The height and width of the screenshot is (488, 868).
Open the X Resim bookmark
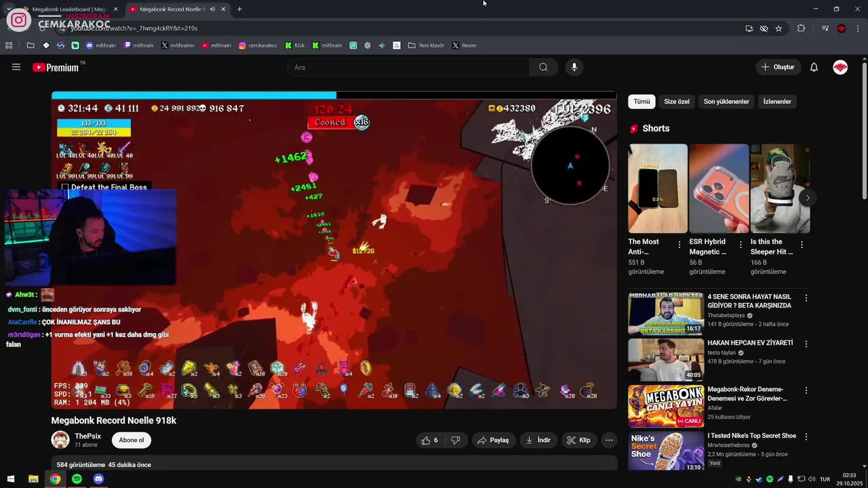tap(465, 45)
